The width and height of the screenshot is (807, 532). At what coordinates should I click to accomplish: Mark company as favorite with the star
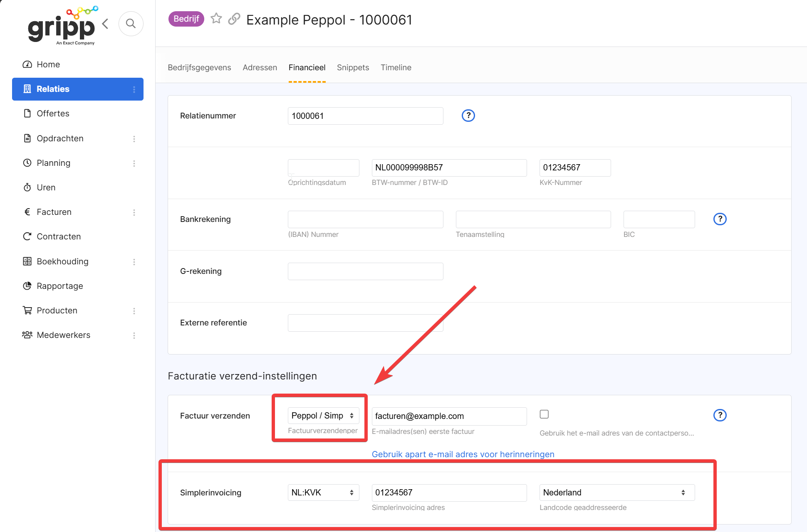click(x=216, y=19)
